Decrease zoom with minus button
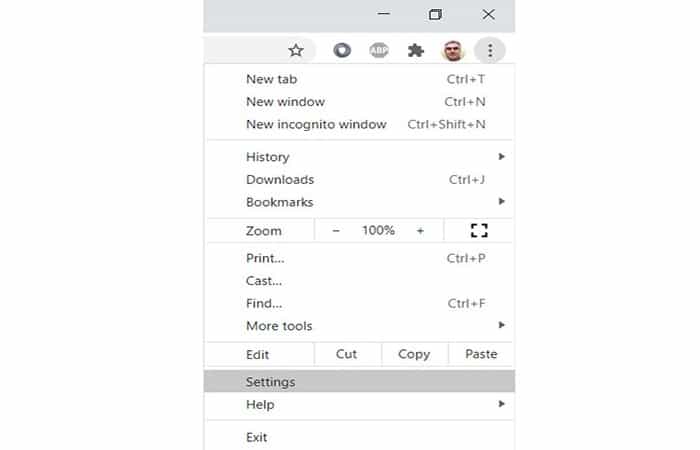Screen dimensions: 700x450 tap(336, 231)
